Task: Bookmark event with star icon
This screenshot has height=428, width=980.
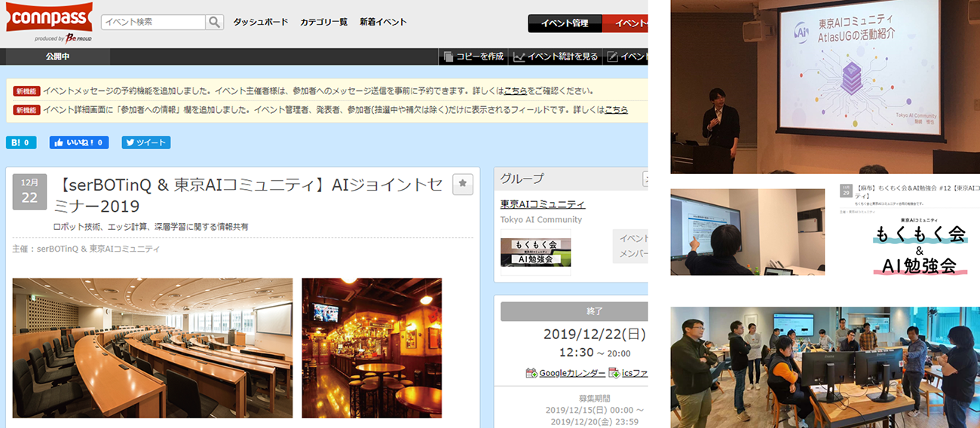Action: coord(463,184)
